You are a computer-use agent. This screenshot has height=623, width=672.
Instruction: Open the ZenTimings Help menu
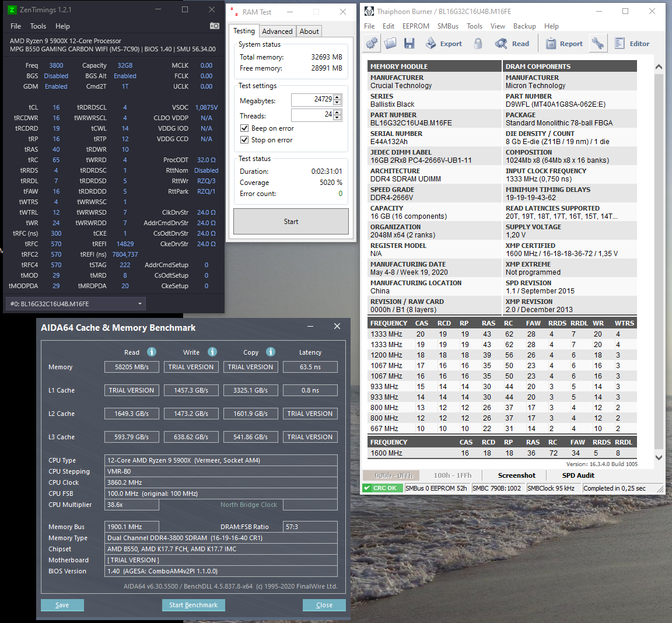(x=62, y=26)
